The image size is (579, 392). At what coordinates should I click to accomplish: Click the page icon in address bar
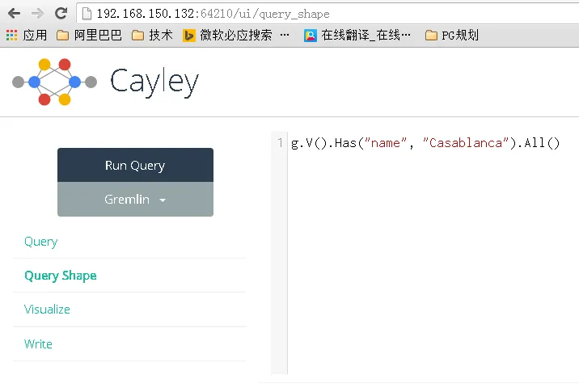pos(87,14)
